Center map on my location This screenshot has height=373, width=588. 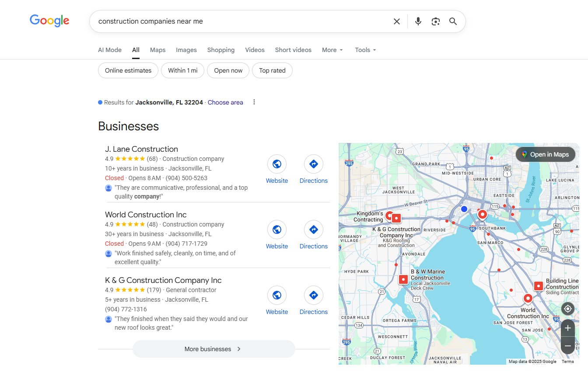(x=567, y=309)
